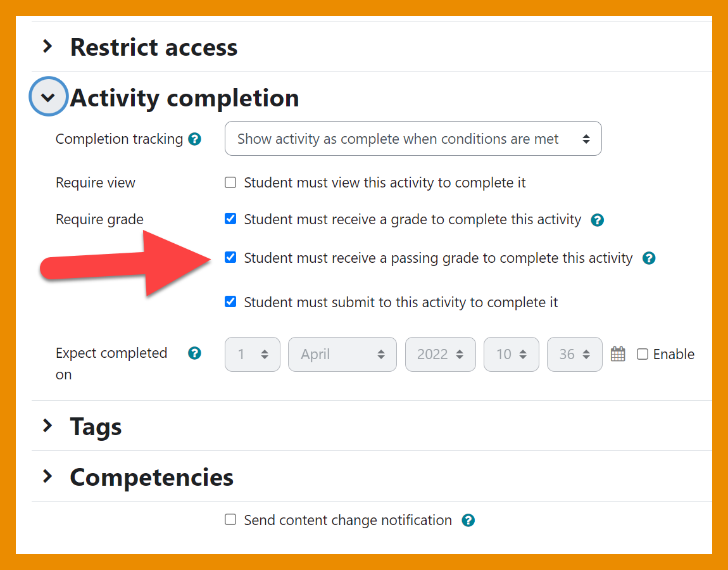Uncheck 'Student must receive a grade' checkbox
Viewport: 728px width, 570px height.
tap(231, 219)
